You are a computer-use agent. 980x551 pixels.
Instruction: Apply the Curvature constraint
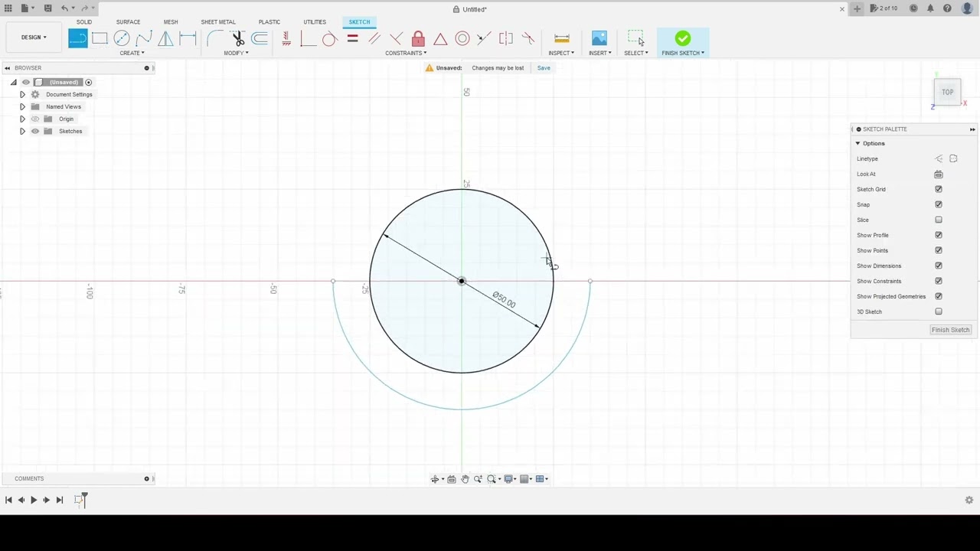[528, 38]
